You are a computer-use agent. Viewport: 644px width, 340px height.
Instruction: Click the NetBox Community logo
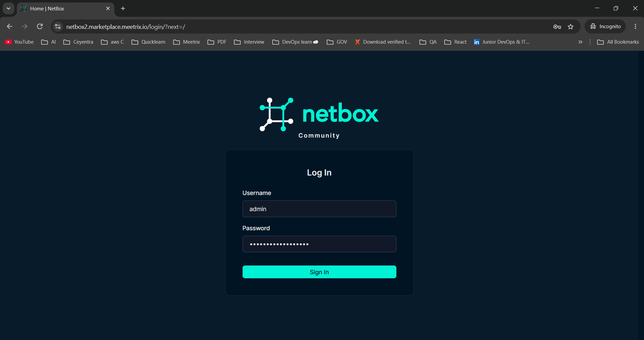[319, 118]
